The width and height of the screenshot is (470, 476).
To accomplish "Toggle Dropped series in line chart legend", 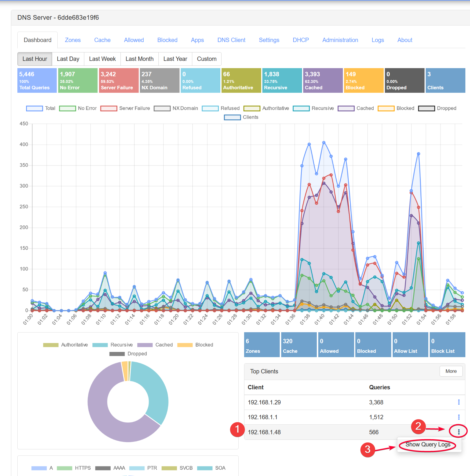I will tap(437, 108).
